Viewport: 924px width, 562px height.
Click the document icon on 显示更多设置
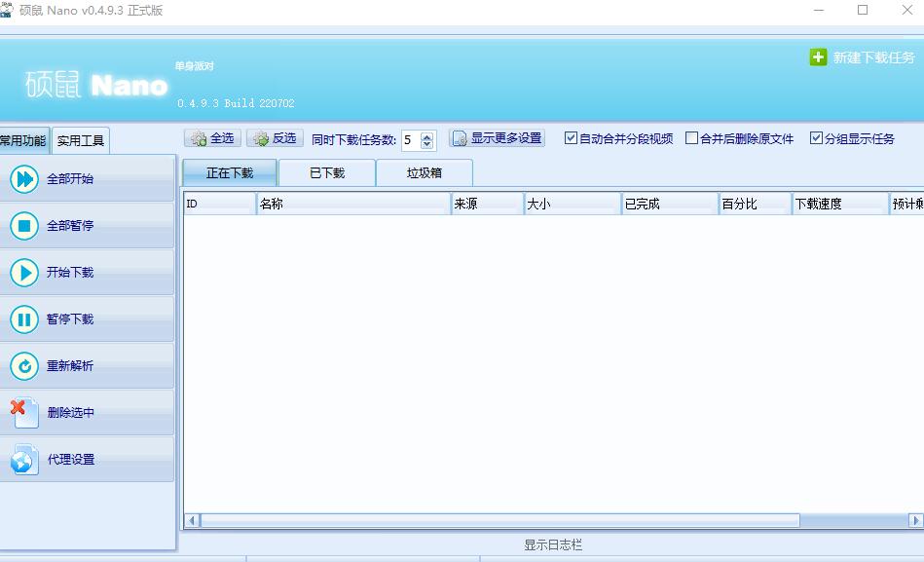[460, 138]
